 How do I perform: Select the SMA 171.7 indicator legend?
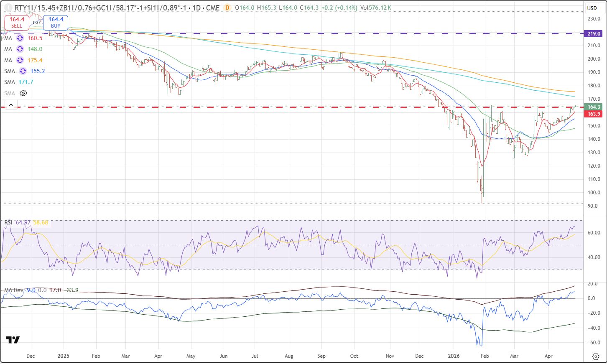pyautogui.click(x=19, y=82)
